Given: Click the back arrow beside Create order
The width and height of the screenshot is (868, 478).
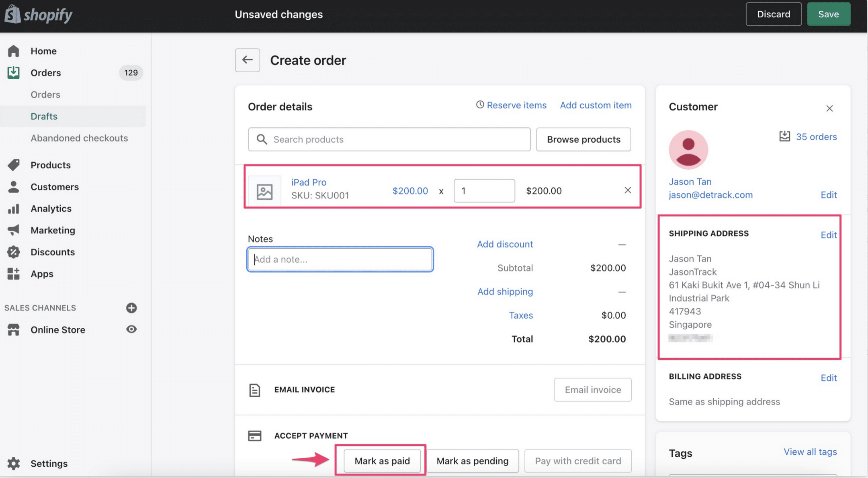Looking at the screenshot, I should (x=247, y=60).
